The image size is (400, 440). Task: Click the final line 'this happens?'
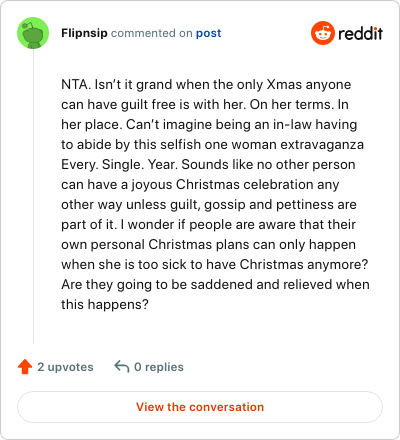[105, 304]
